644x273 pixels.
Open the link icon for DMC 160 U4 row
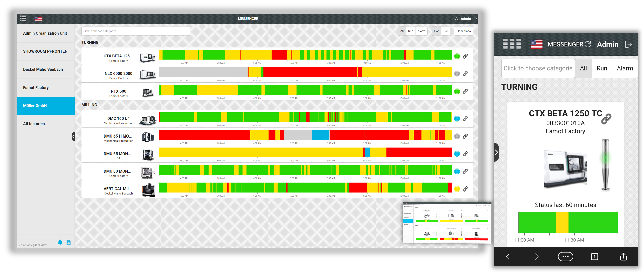click(x=465, y=119)
